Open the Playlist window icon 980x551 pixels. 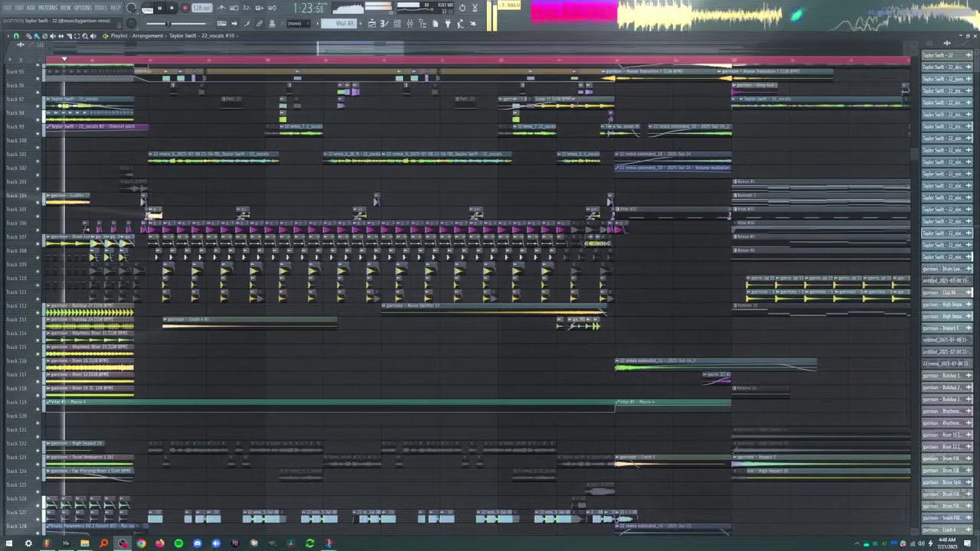(x=372, y=24)
